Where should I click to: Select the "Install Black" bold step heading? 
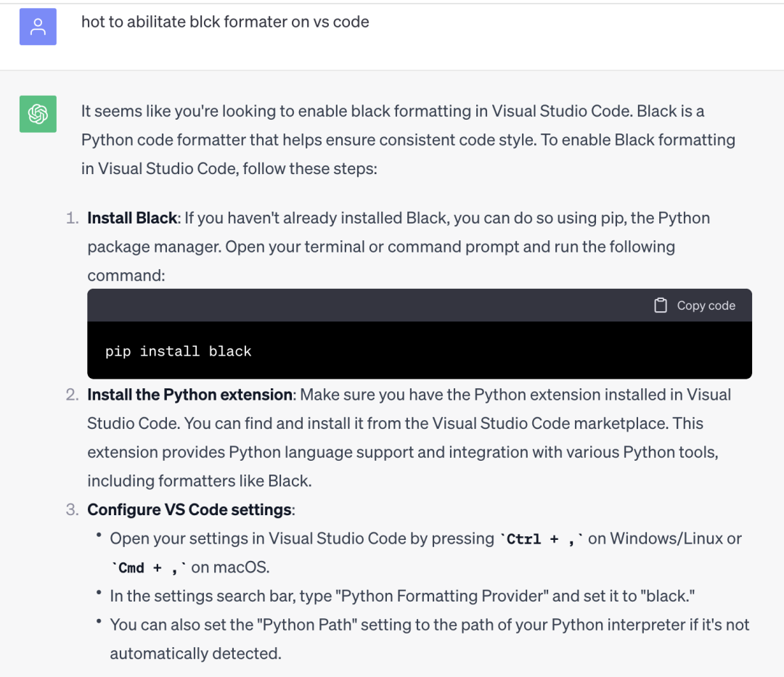click(132, 218)
